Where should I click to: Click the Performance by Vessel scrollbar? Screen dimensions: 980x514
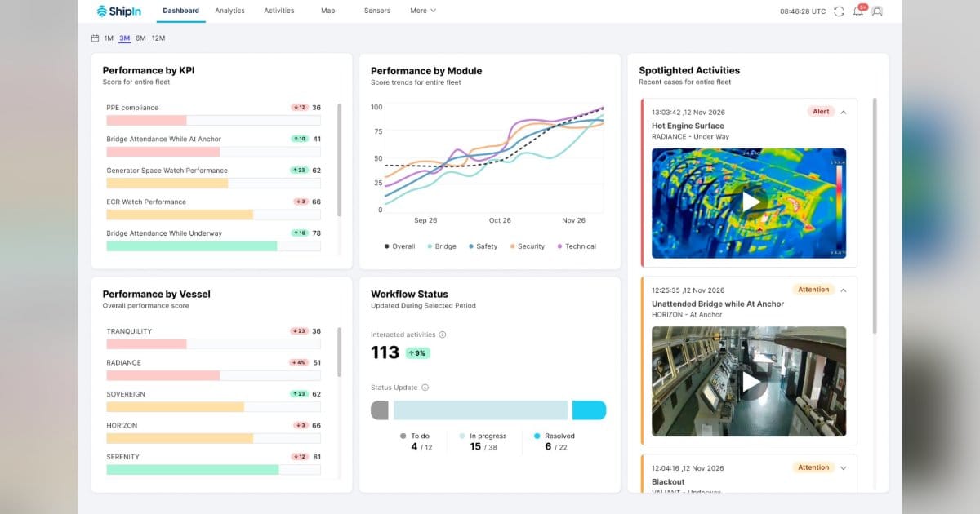(339, 352)
